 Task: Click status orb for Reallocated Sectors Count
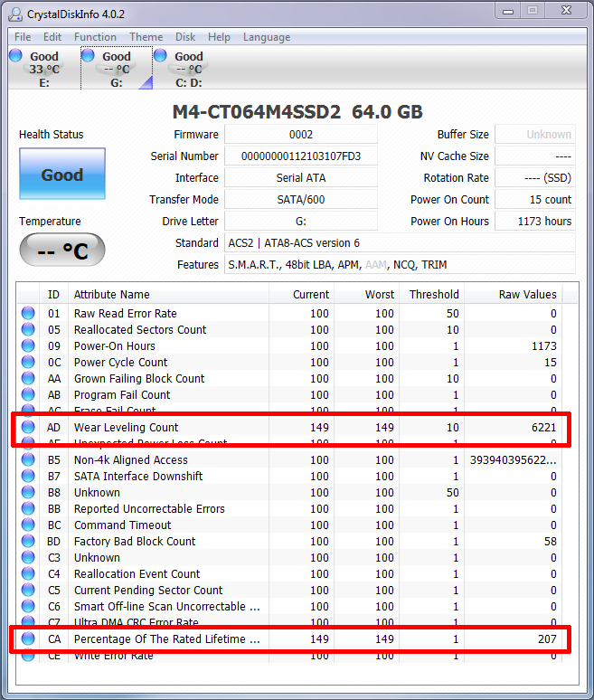28,329
